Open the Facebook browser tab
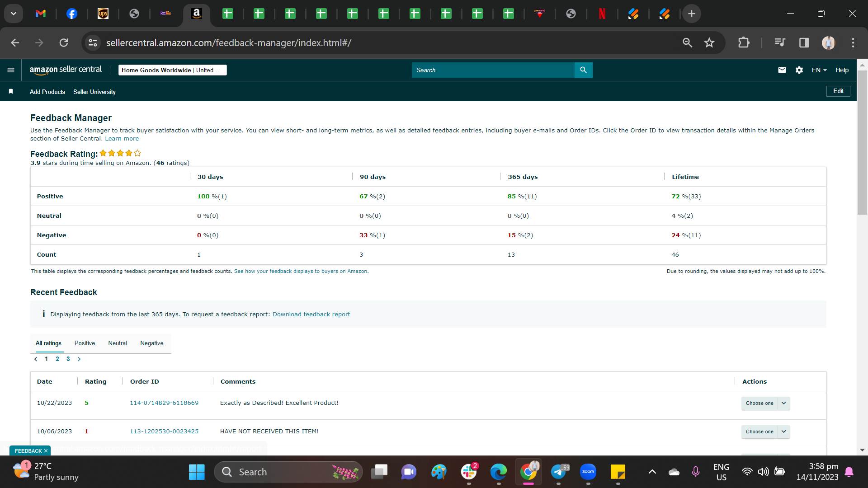Viewport: 868px width, 488px height. pos(72,14)
